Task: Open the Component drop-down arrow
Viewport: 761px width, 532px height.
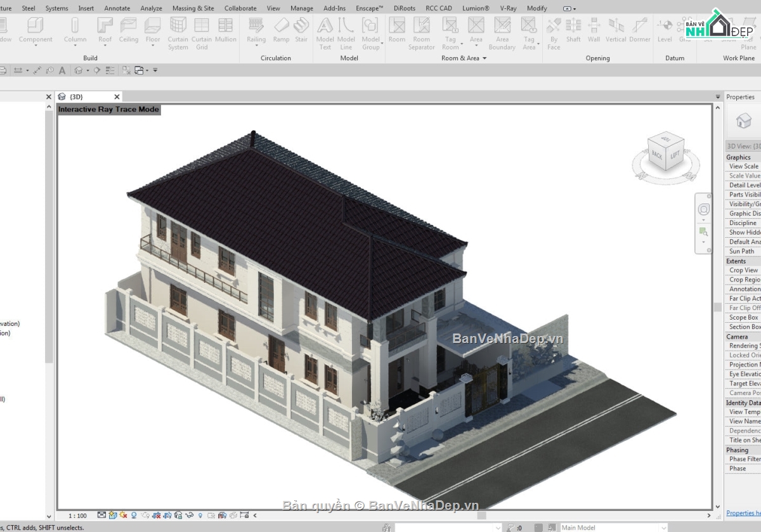Action: [x=36, y=44]
